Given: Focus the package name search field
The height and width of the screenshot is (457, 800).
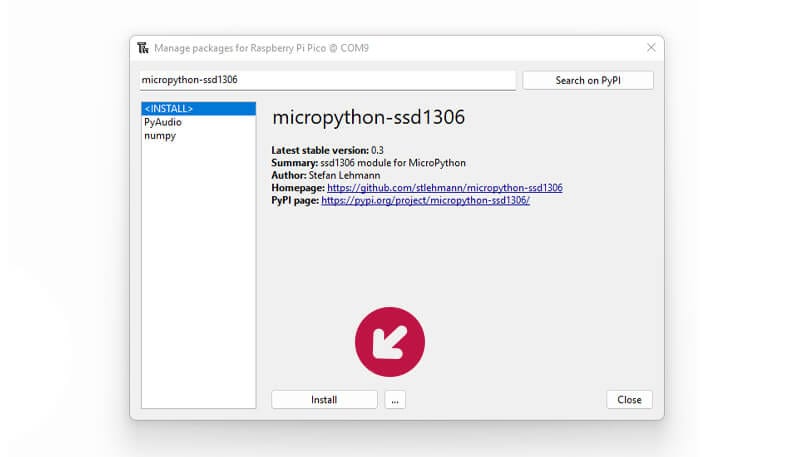Looking at the screenshot, I should click(328, 80).
